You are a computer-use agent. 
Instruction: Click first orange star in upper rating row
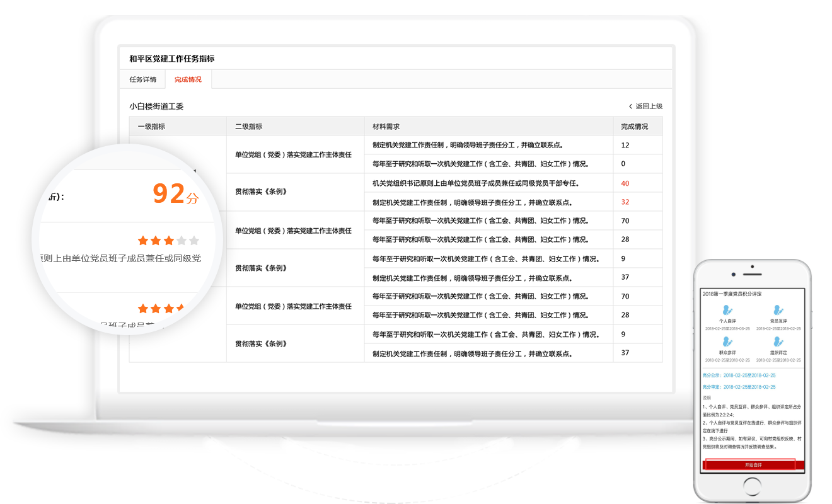coord(143,241)
